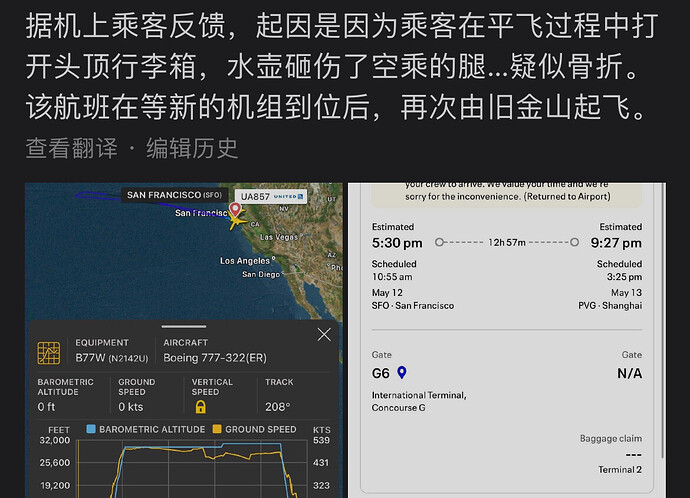Open the G6 gate map pin

(x=402, y=373)
